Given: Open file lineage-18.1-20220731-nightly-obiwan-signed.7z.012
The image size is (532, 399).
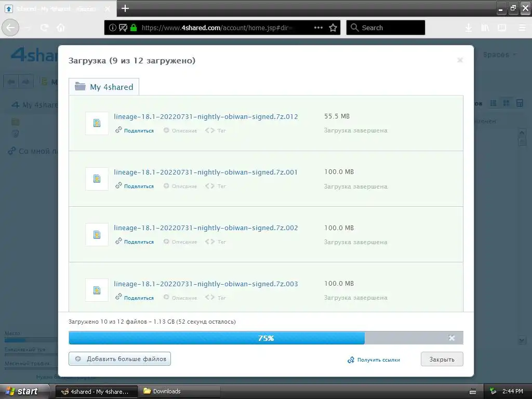Looking at the screenshot, I should (206, 116).
